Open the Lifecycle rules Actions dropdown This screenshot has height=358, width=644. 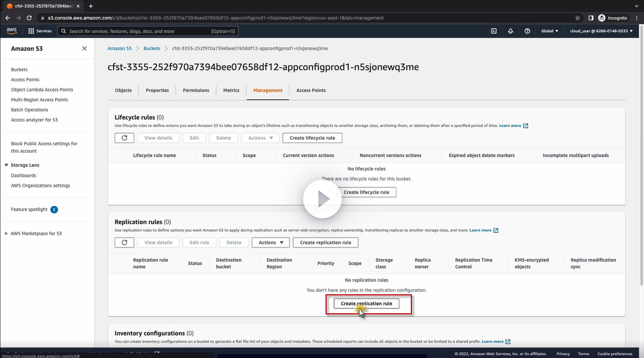click(x=261, y=138)
